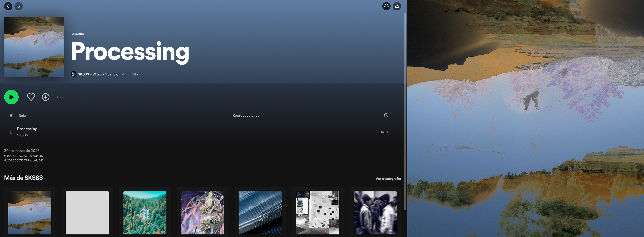This screenshot has height=237, width=644.
Task: Click the # column header
Action: [11, 115]
